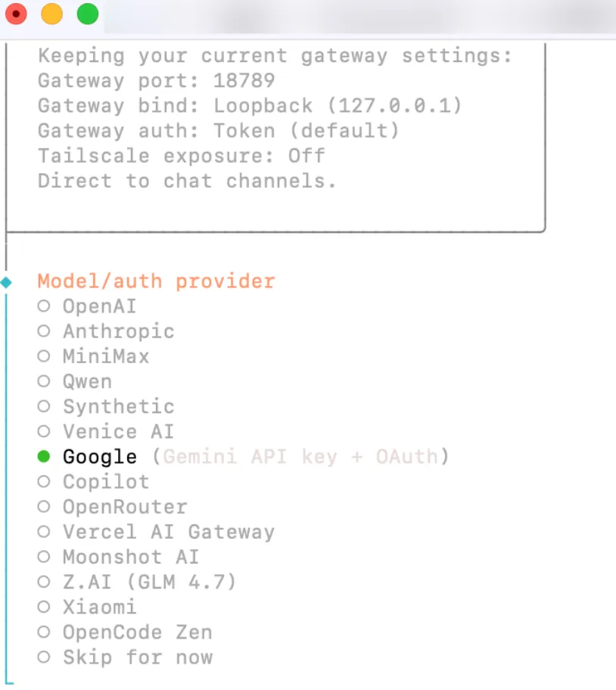Click the selected Google green radio dot
Screen dimensions: 616x690
click(x=44, y=457)
